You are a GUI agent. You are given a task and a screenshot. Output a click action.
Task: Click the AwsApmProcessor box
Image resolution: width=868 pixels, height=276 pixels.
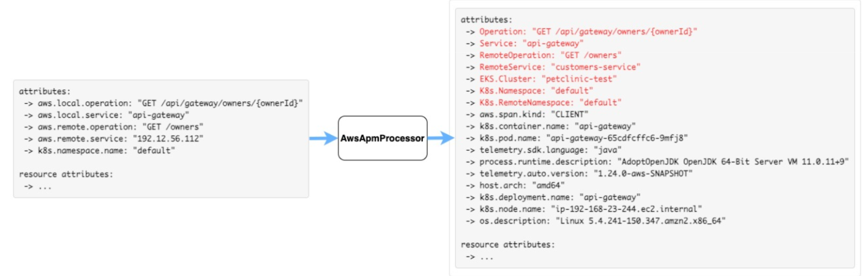click(x=383, y=138)
